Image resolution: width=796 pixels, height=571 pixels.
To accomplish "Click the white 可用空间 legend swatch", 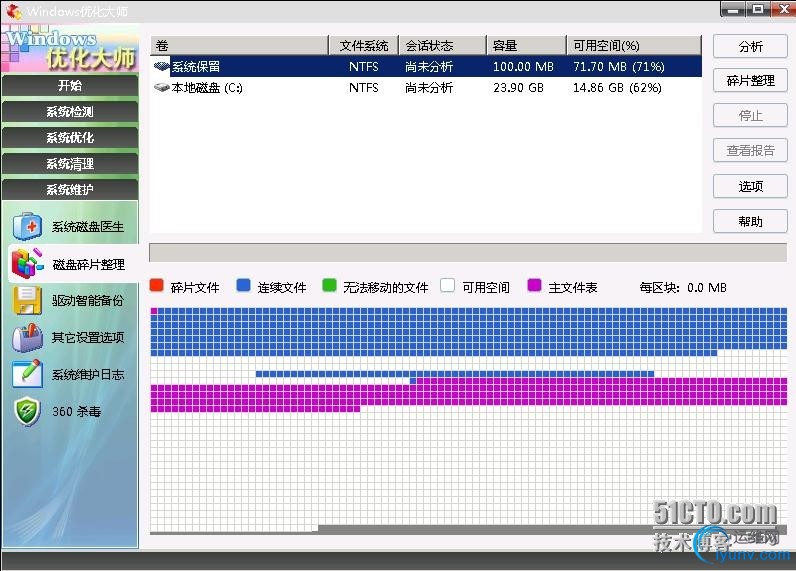I will [x=447, y=285].
